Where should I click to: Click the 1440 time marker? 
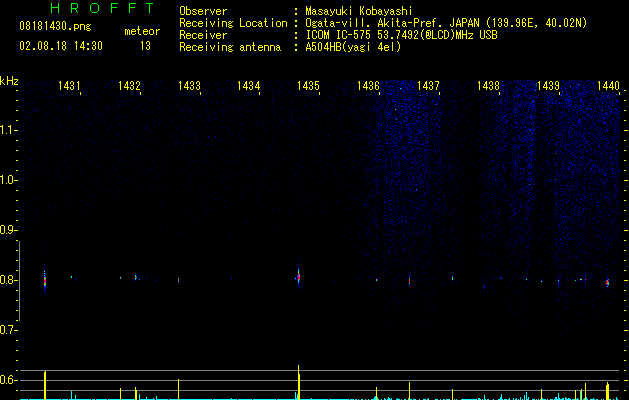608,86
